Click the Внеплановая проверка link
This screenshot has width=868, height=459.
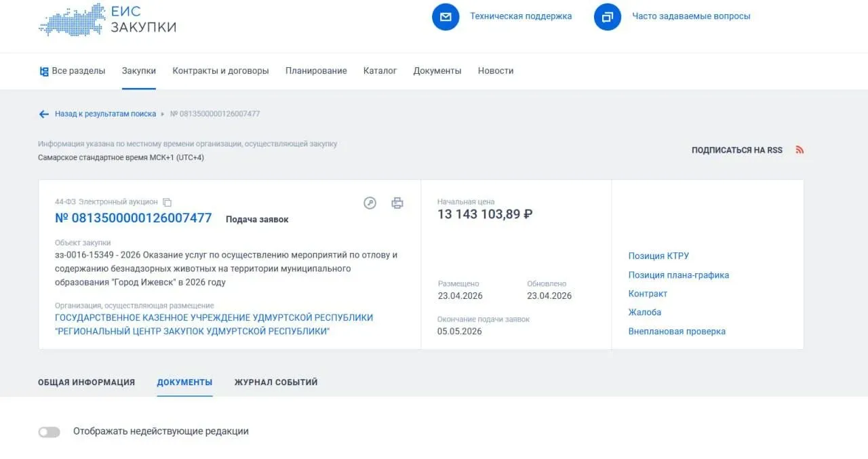[x=677, y=332]
